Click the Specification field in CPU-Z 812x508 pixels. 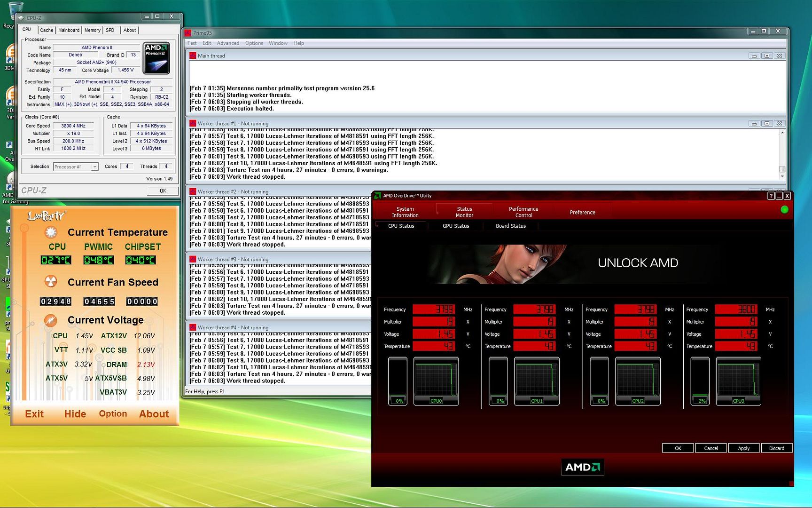pos(113,82)
